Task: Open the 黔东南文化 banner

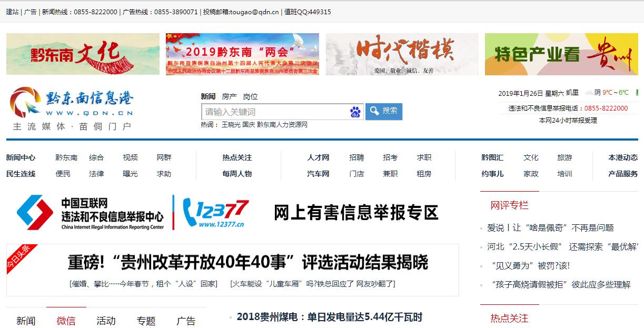Action: [83, 54]
